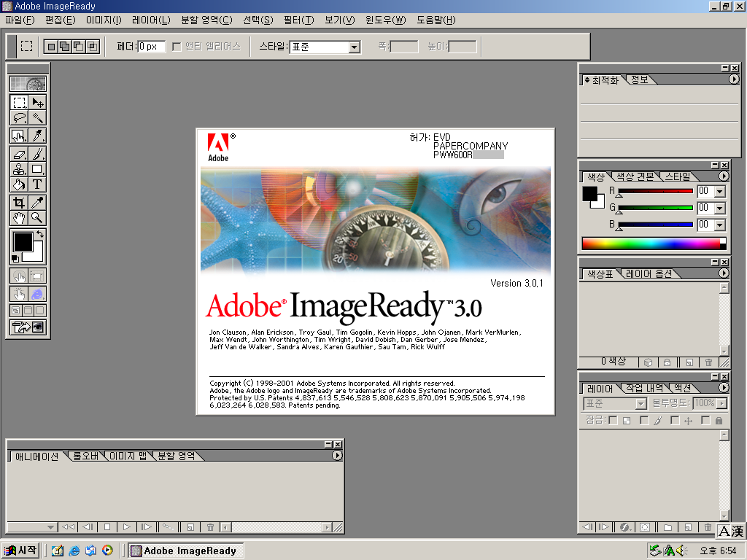747x560 pixels.
Task: Select the Paint Bucket tool
Action: pyautogui.click(x=19, y=184)
